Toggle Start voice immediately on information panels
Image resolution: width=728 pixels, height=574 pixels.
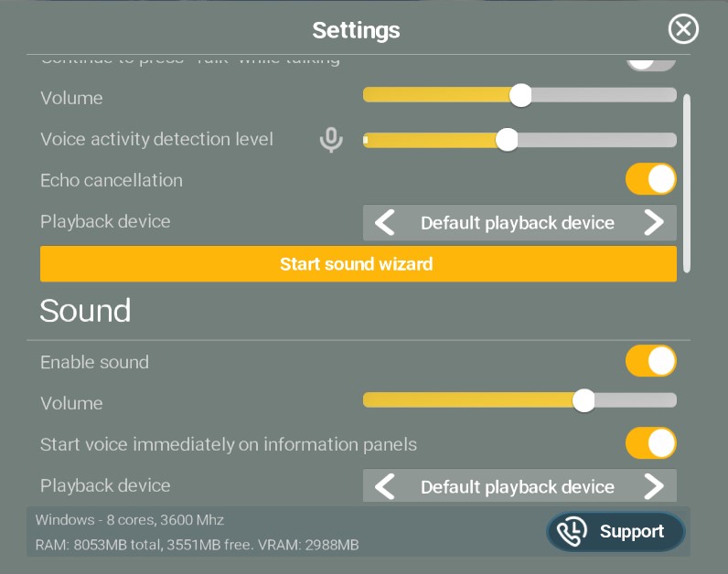[x=650, y=443]
